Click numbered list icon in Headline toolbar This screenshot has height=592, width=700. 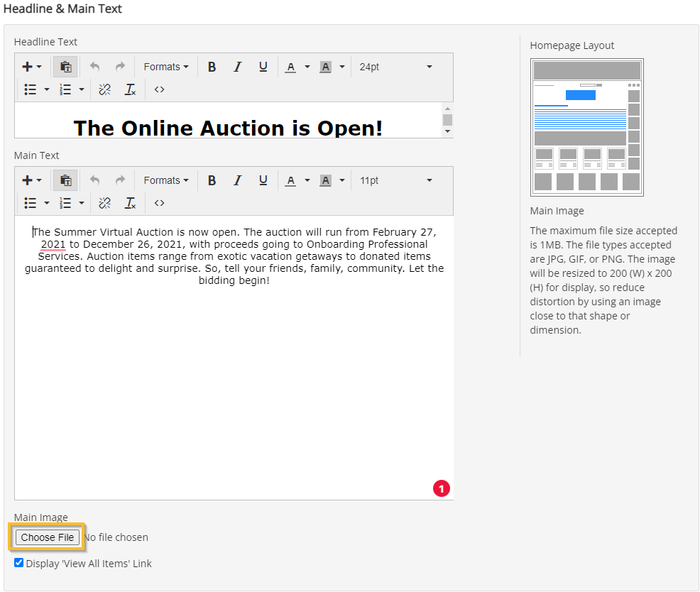point(65,89)
